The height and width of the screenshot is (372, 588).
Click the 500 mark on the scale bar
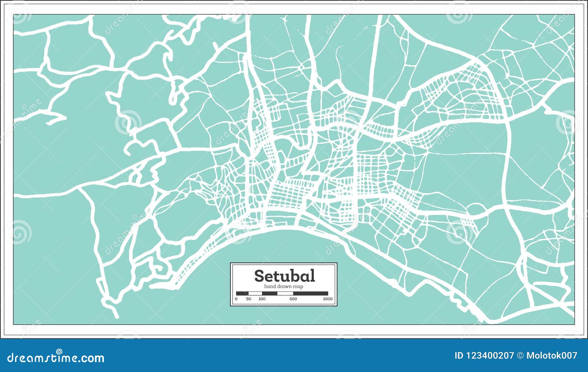(292, 299)
